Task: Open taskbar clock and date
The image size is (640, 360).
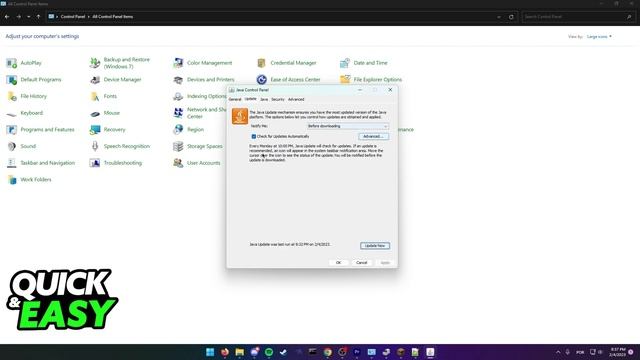Action: click(x=617, y=352)
